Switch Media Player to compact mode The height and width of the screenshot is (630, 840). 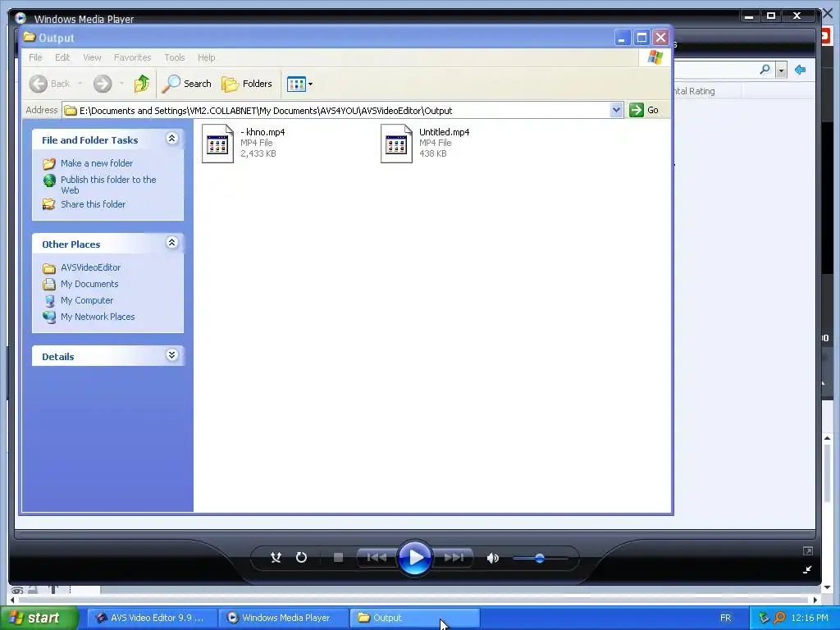coord(807,569)
